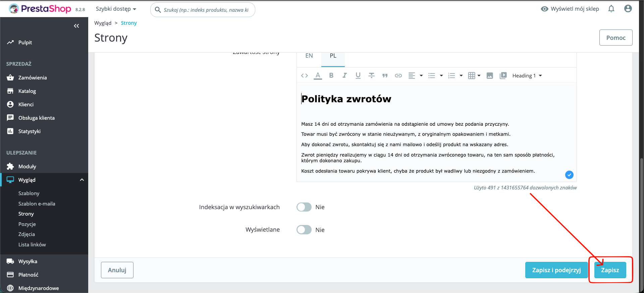Viewport: 644px width, 293px height.
Task: Open text color picker in editor toolbar
Action: [318, 75]
